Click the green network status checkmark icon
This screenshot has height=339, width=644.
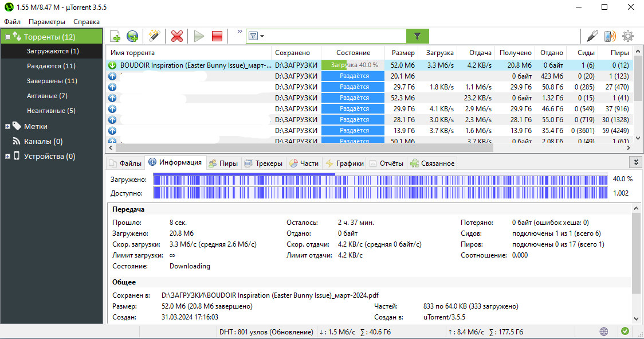(625, 332)
